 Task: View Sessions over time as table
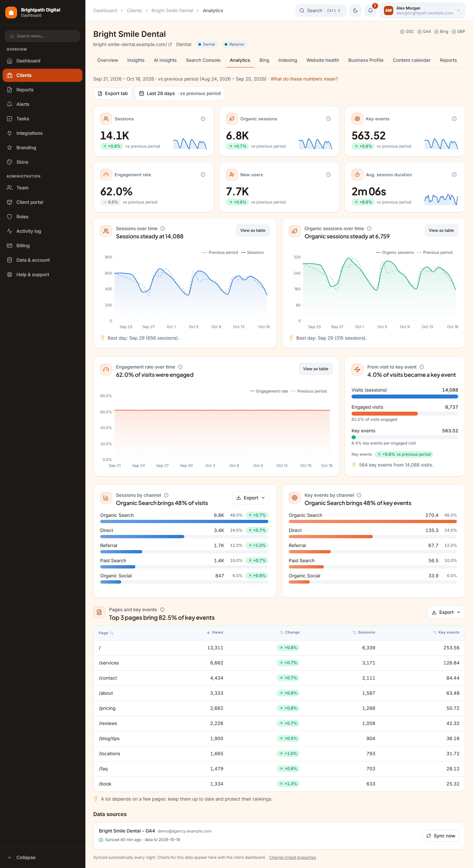coord(253,230)
